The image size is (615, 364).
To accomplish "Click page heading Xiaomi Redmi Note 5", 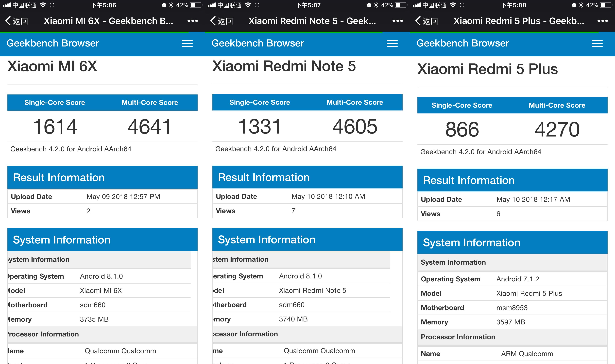I will pos(284,66).
